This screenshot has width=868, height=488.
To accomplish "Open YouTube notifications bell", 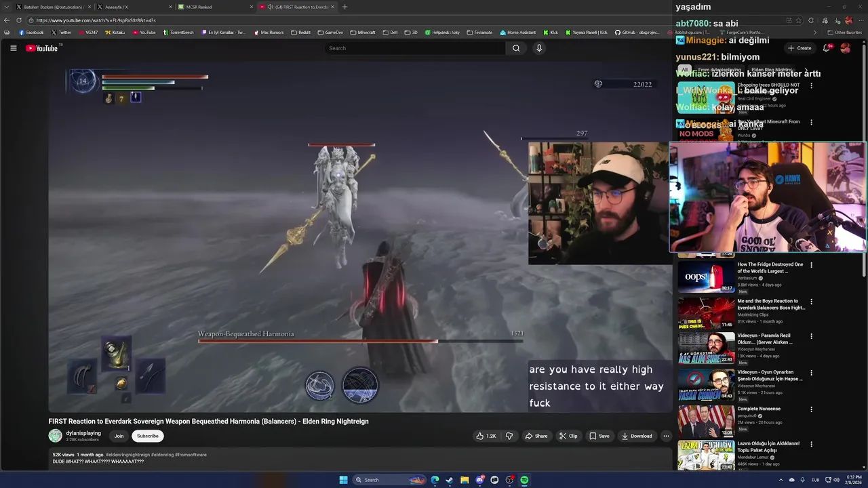I will coord(826,48).
